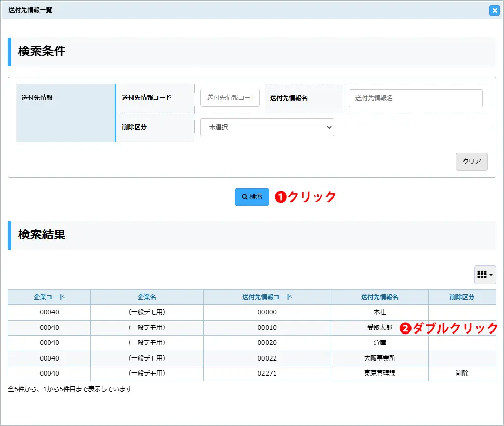Pick the 東京管理課 row
This screenshot has height=426, width=504.
(379, 374)
